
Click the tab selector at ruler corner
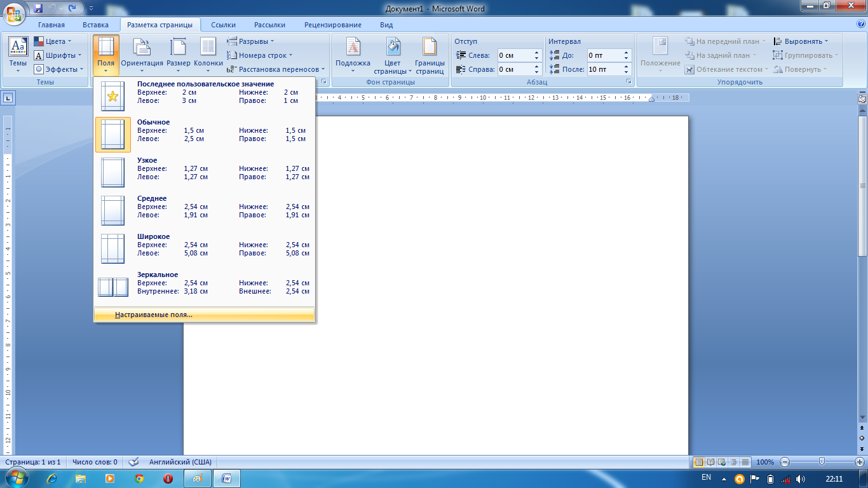point(8,98)
